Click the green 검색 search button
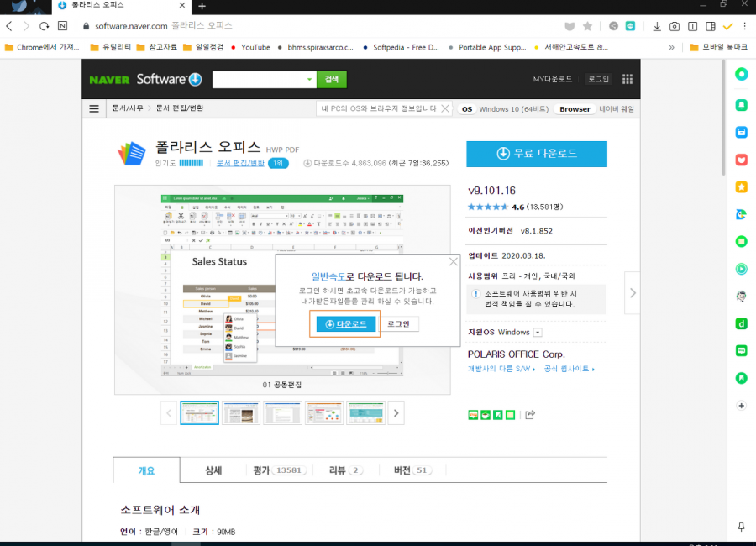This screenshot has height=546, width=756. 332,80
